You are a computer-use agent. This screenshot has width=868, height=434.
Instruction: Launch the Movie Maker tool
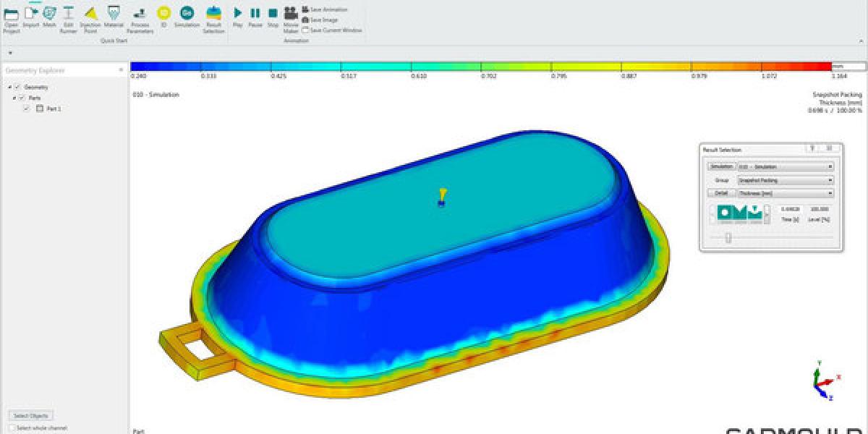pyautogui.click(x=291, y=14)
